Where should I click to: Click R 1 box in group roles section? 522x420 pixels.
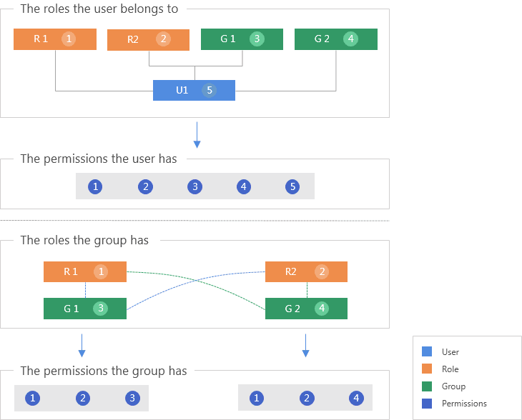click(x=84, y=271)
